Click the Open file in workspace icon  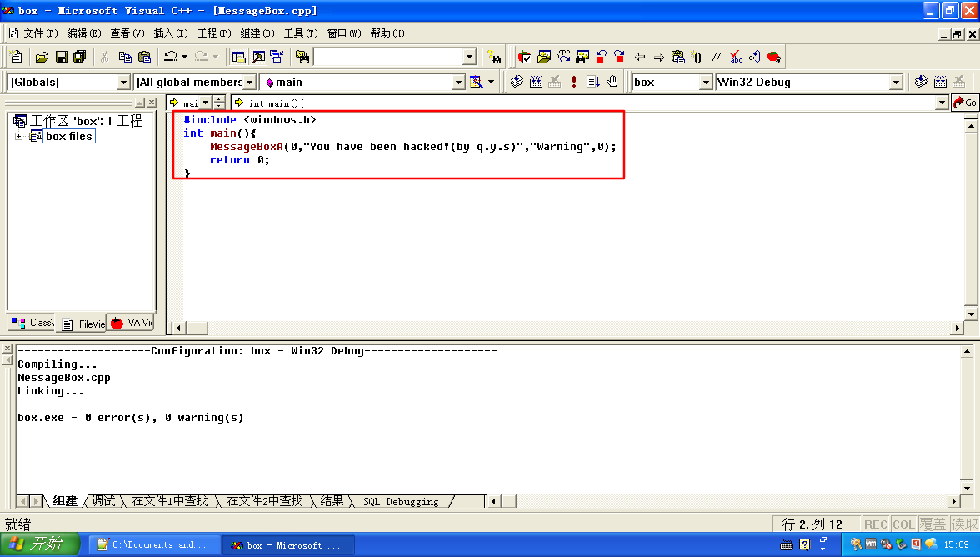point(543,57)
